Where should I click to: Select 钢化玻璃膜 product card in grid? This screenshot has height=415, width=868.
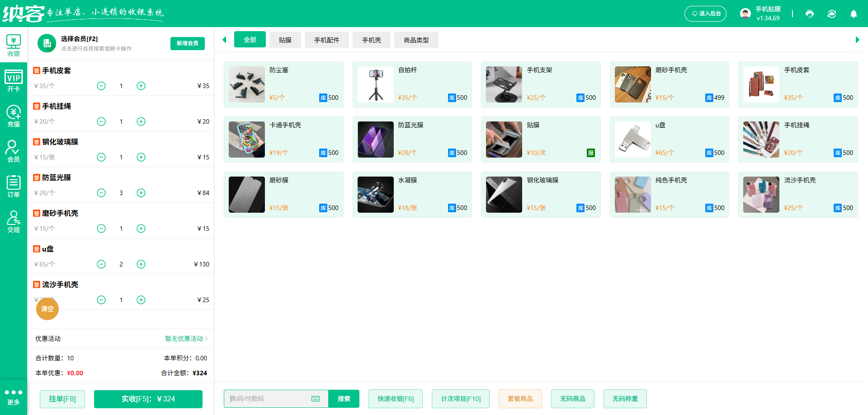click(x=541, y=195)
